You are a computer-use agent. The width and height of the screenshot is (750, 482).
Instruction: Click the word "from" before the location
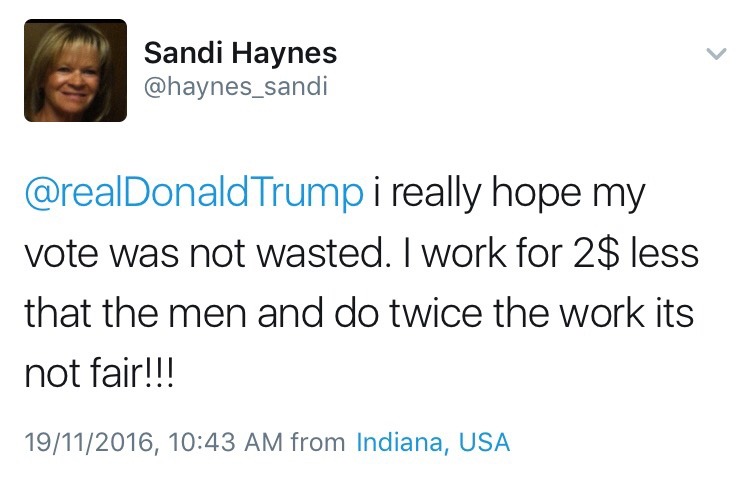tap(317, 441)
